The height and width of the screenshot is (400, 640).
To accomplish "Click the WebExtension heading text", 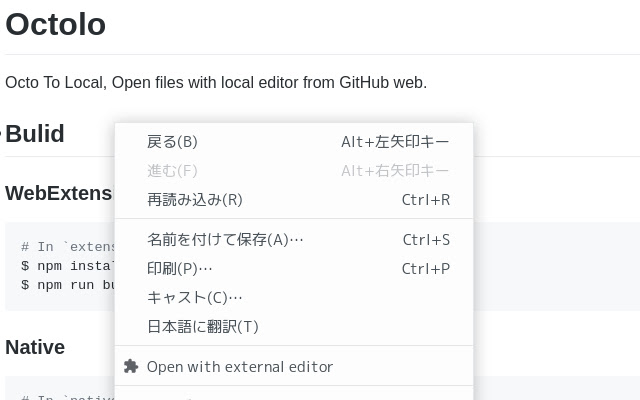I will [x=60, y=193].
